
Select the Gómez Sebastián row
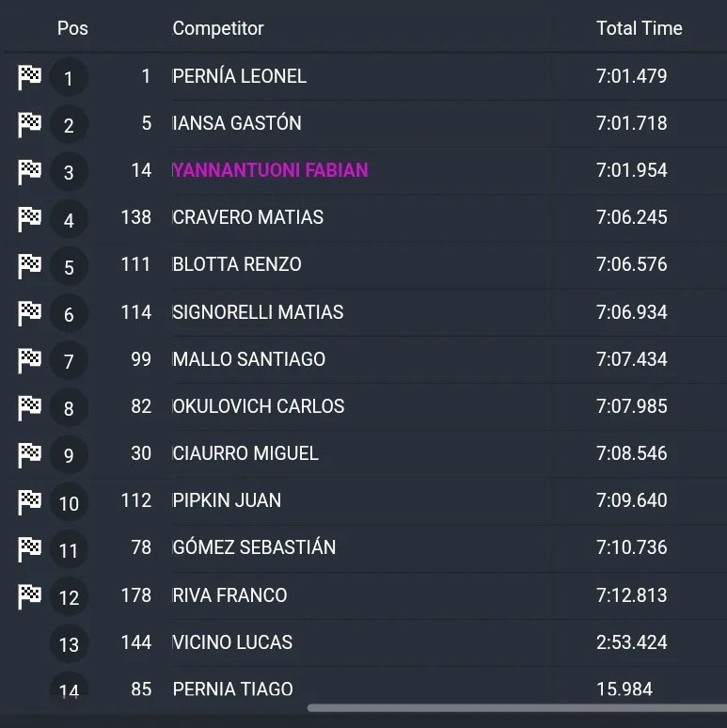click(363, 547)
